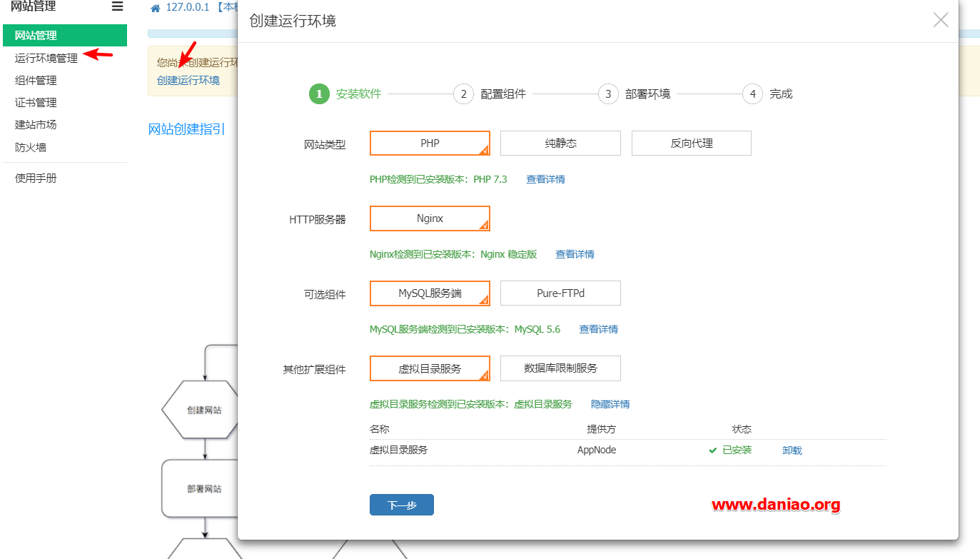The height and width of the screenshot is (559, 980).
Task: Select Nginx HTTP server option
Action: click(430, 218)
